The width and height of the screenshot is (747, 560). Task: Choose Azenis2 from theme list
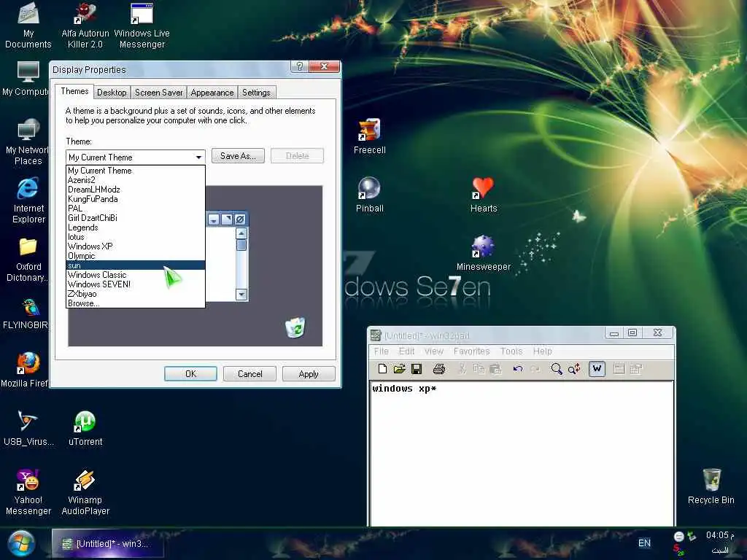click(x=135, y=180)
